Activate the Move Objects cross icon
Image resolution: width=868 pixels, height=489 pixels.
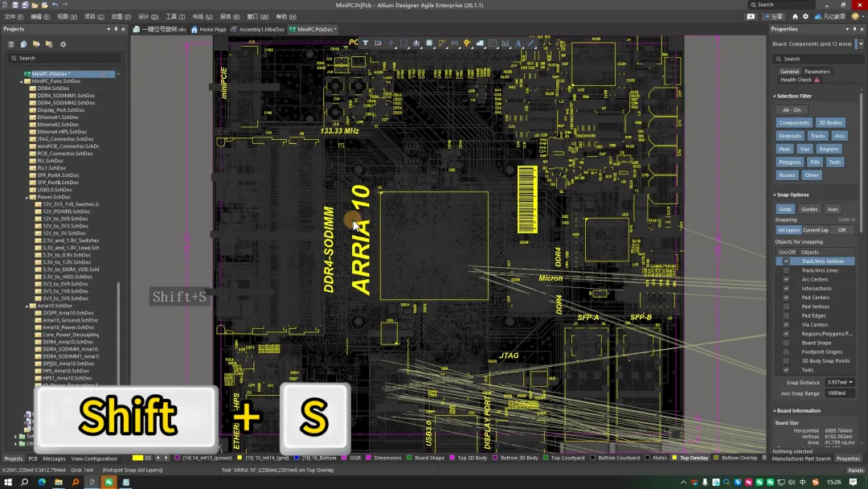[391, 43]
